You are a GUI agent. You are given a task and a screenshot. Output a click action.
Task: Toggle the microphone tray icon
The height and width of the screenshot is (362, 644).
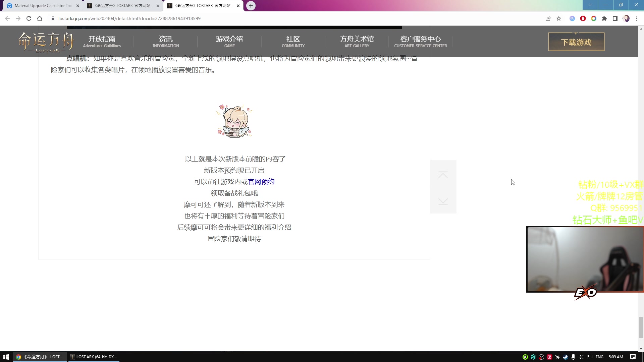coord(573,357)
